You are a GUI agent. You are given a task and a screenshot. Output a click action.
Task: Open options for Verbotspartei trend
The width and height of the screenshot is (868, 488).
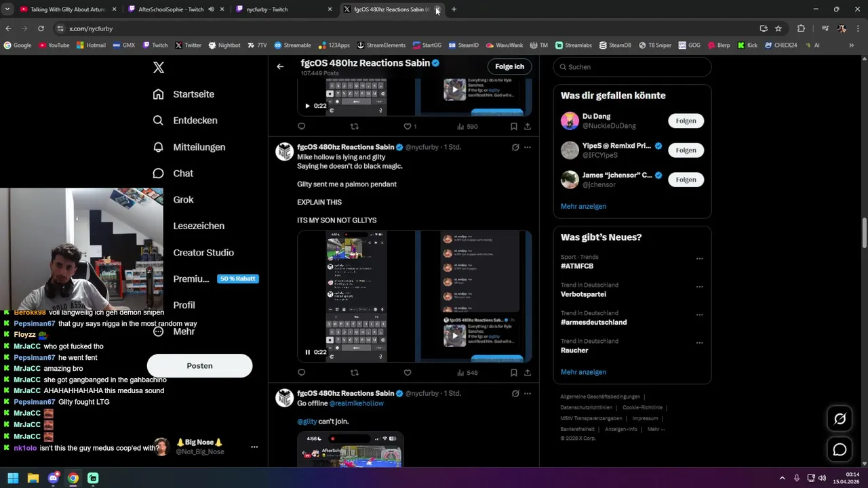tap(699, 287)
